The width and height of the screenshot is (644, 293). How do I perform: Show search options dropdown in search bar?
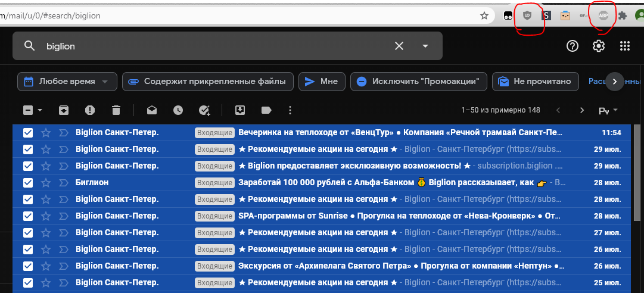click(x=425, y=46)
